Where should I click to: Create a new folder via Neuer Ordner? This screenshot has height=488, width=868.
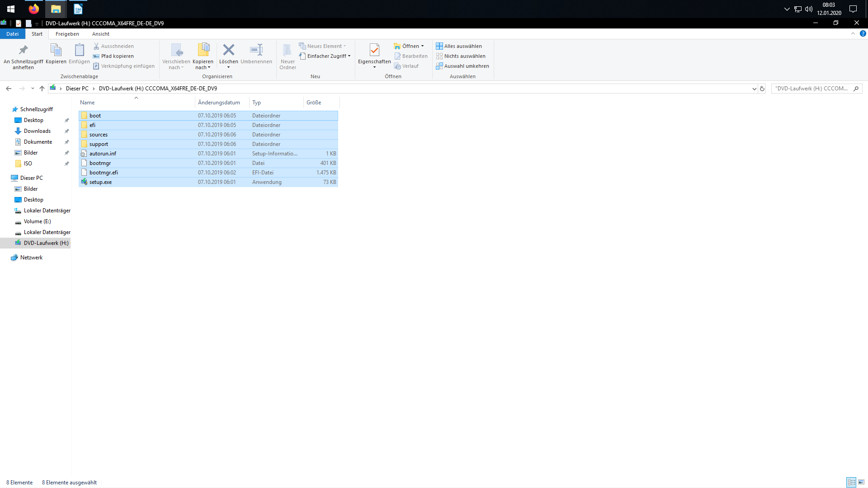coord(288,56)
